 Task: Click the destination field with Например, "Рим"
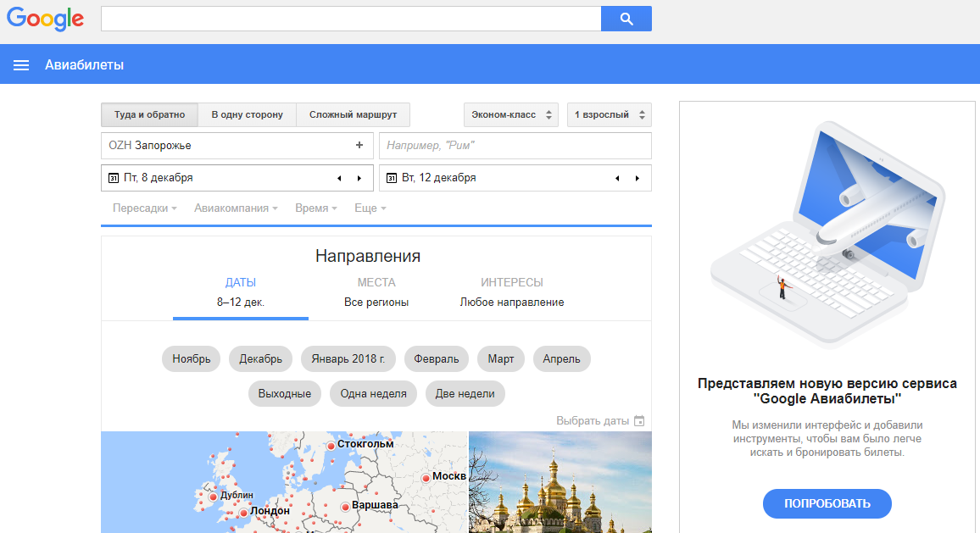pos(515,145)
